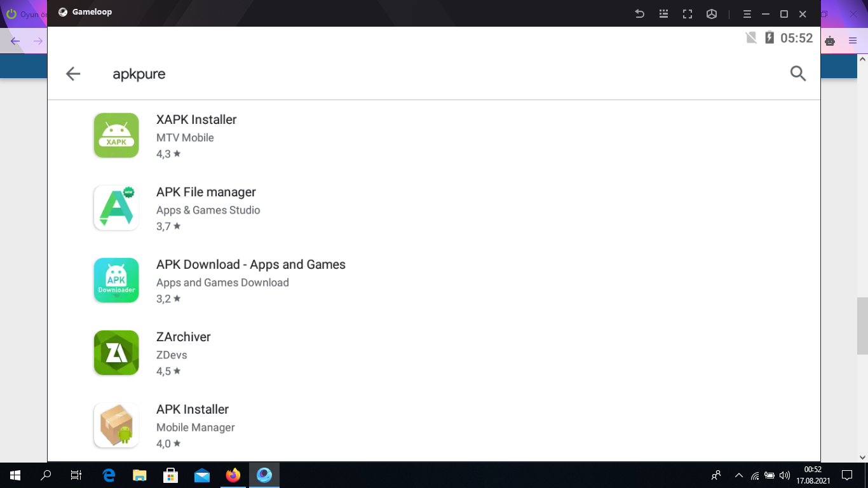Click the 3,7 star rating of APK File manager
Screen dimensions: 868x488
click(168, 226)
